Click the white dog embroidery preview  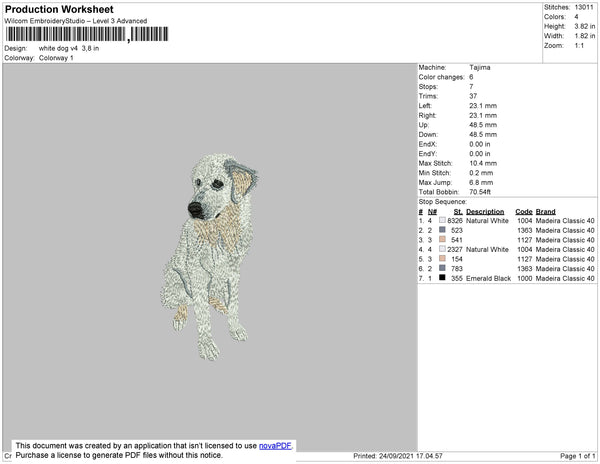[209, 257]
